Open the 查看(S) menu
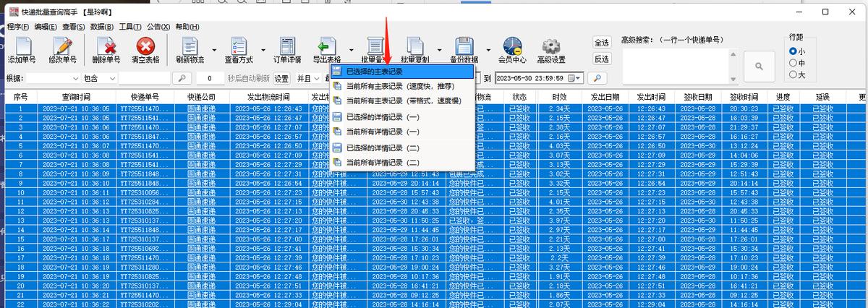 (74, 27)
